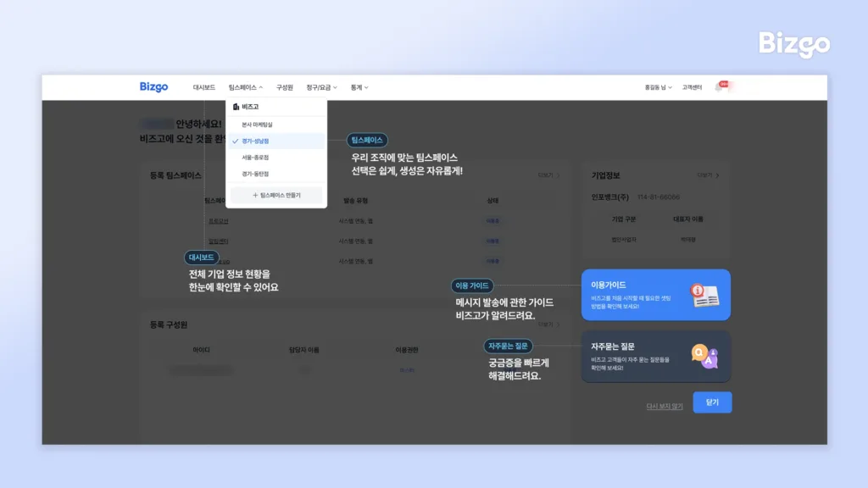Expand the 통계 dropdown

[359, 87]
